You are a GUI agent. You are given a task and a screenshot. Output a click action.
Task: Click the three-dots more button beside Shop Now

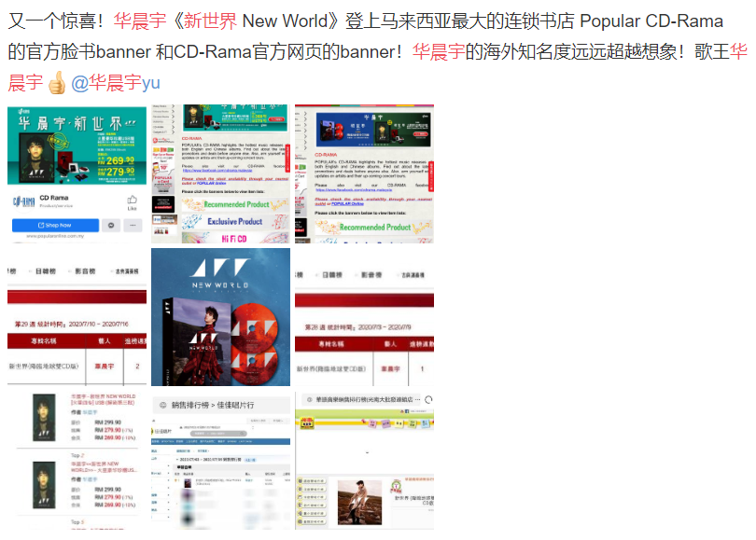pos(133,225)
